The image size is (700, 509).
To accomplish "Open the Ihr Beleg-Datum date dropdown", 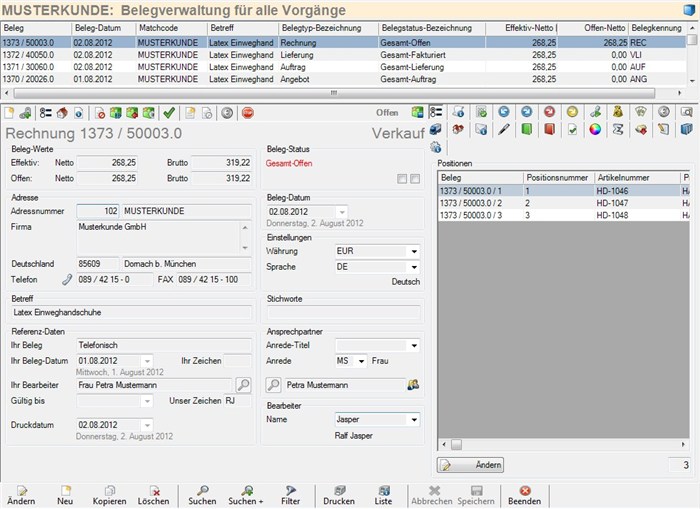I will pos(147,361).
